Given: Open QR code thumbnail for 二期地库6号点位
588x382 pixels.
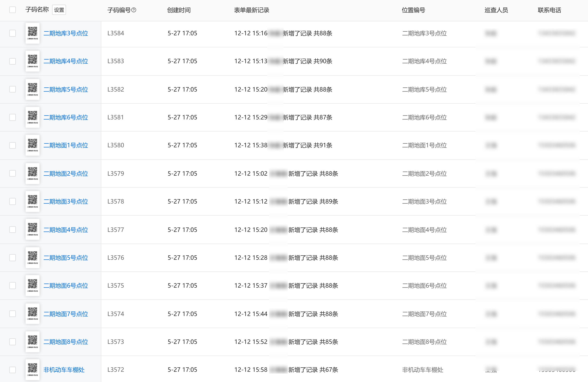Looking at the screenshot, I should coord(32,117).
